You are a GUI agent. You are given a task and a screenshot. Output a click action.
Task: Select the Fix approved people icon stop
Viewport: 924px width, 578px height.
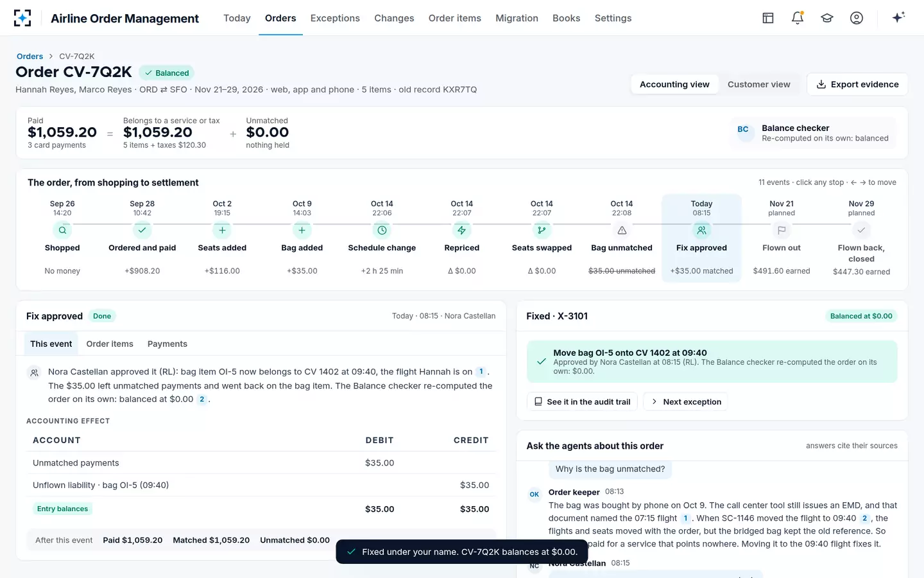point(701,230)
